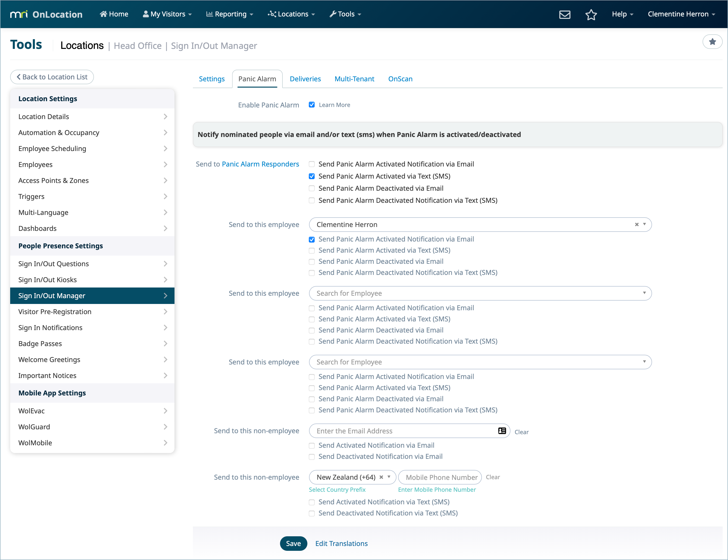The height and width of the screenshot is (560, 728).
Task: Open the contact card icon in email field
Action: [502, 431]
